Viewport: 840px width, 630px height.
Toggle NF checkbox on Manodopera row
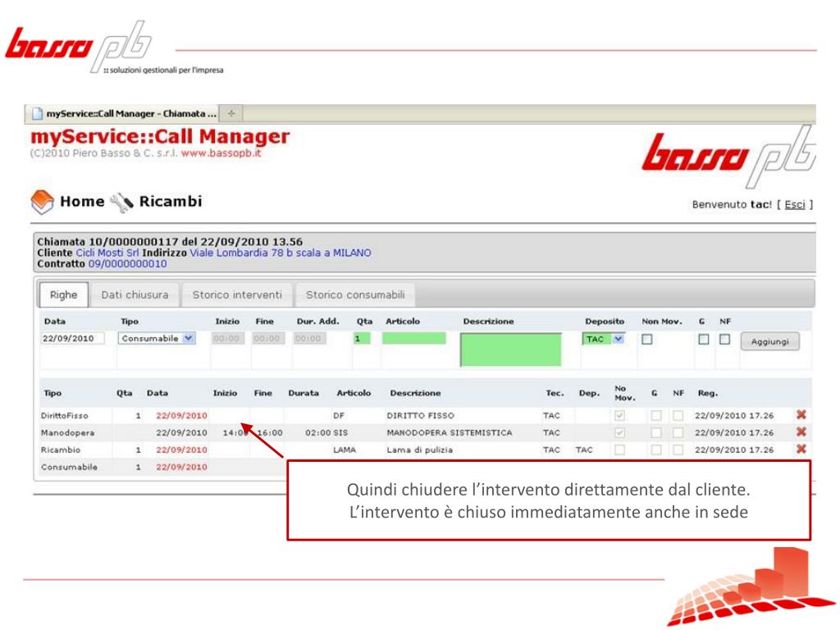coord(678,432)
